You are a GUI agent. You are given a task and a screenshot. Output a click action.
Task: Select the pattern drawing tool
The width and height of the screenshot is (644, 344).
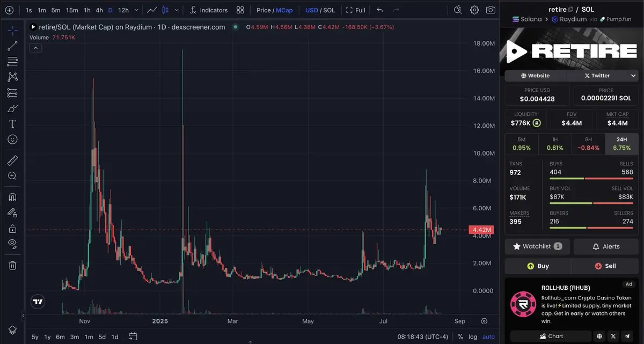[x=12, y=77]
